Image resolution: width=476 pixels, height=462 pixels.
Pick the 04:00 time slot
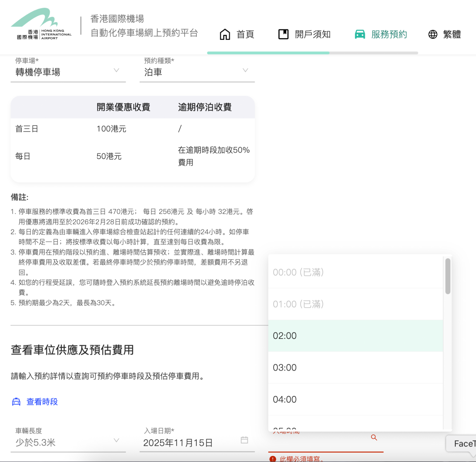pyautogui.click(x=355, y=399)
